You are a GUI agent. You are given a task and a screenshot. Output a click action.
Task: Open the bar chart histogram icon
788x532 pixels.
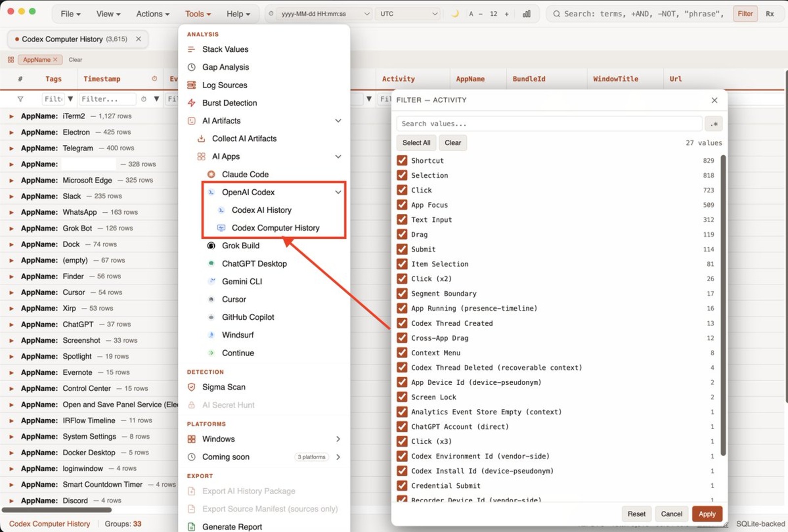(x=526, y=14)
